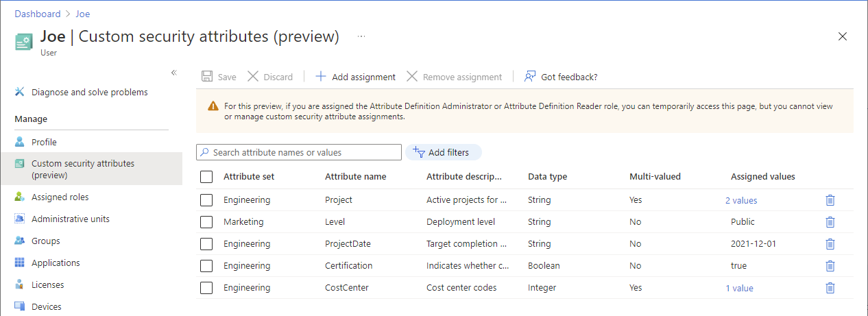This screenshot has height=316, width=868.
Task: Sort by Attribute name column header
Action: [x=355, y=177]
